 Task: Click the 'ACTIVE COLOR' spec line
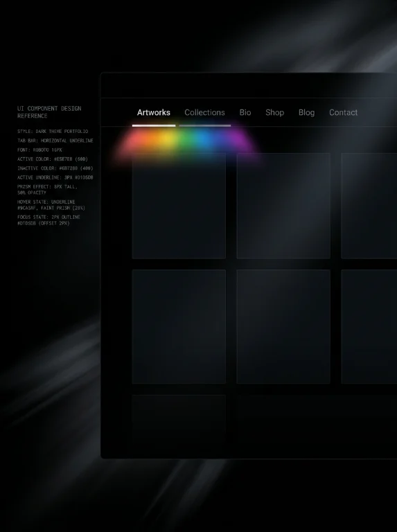click(53, 159)
